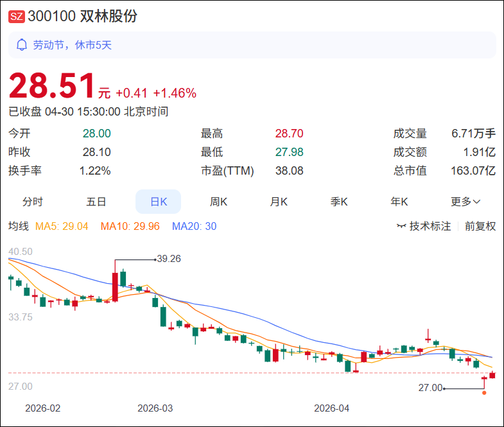This screenshot has width=504, height=427.
Task: Select the 周K chart tab
Action: [x=218, y=202]
